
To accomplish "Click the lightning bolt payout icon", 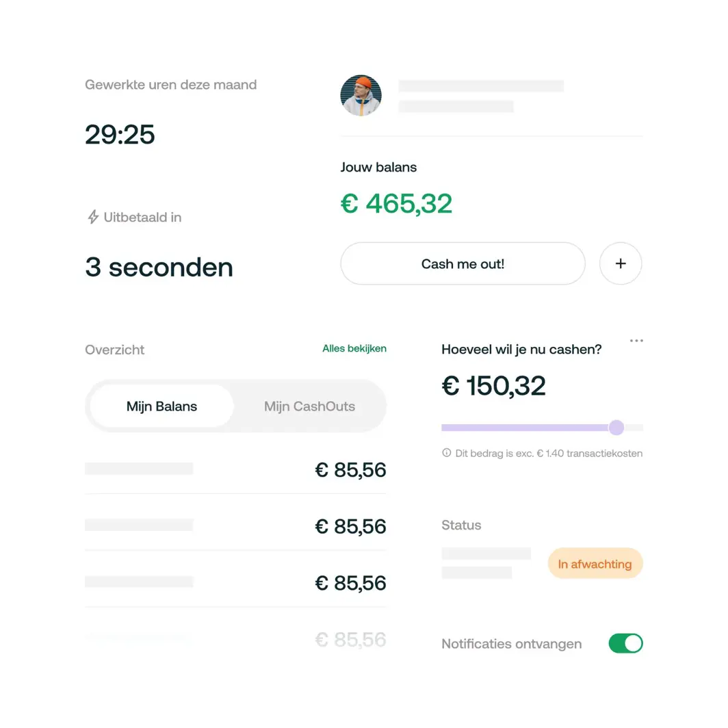I will [92, 217].
